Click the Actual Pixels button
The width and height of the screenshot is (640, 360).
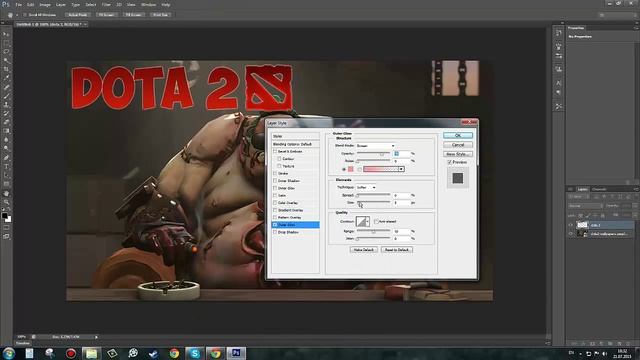(78, 15)
